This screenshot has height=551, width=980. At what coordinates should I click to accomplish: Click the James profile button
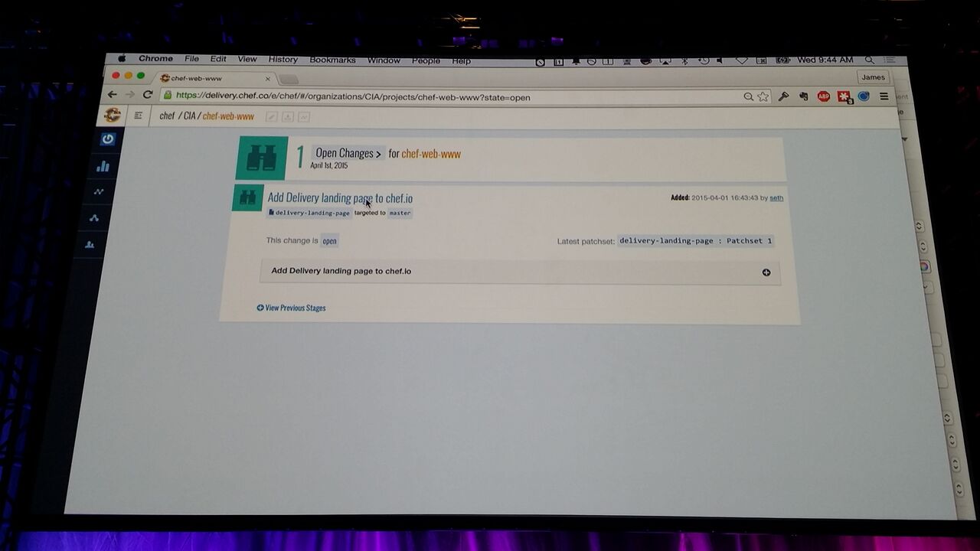873,77
